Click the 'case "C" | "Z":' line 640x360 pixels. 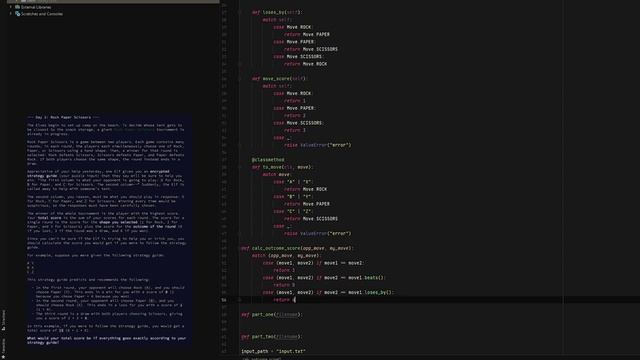tap(293, 211)
